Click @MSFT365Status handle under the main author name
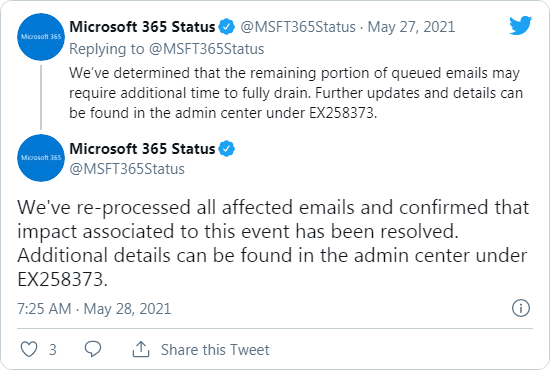This screenshot has width=550, height=370. click(x=127, y=169)
